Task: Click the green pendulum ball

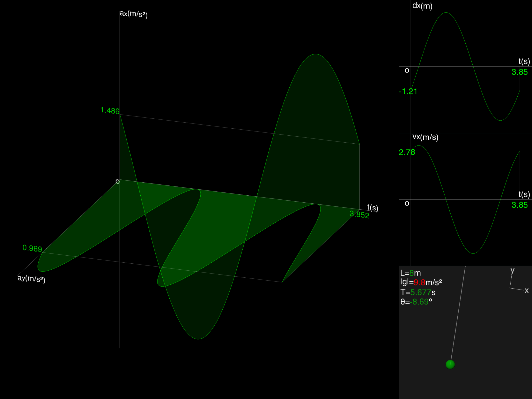Action: pos(450,364)
